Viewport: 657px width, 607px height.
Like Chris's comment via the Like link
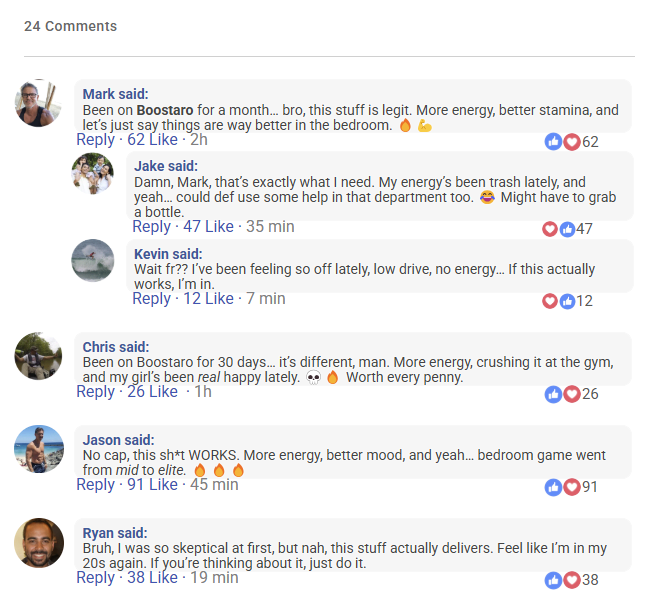tap(163, 392)
